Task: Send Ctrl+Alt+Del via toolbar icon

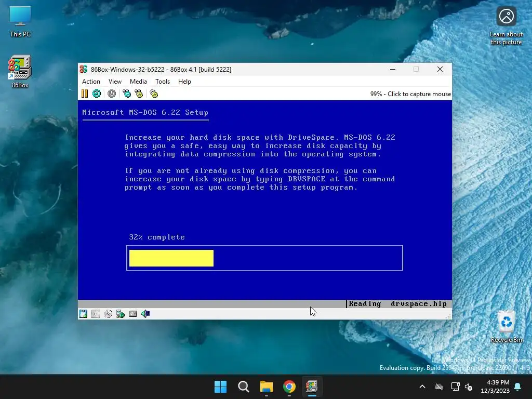Action: [x=127, y=94]
